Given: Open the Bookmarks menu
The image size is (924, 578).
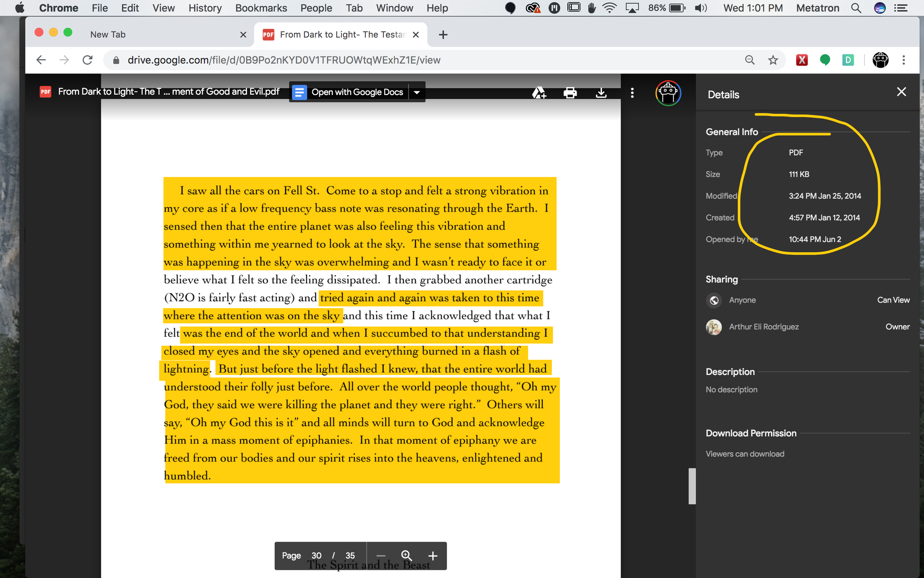Looking at the screenshot, I should pyautogui.click(x=261, y=8).
